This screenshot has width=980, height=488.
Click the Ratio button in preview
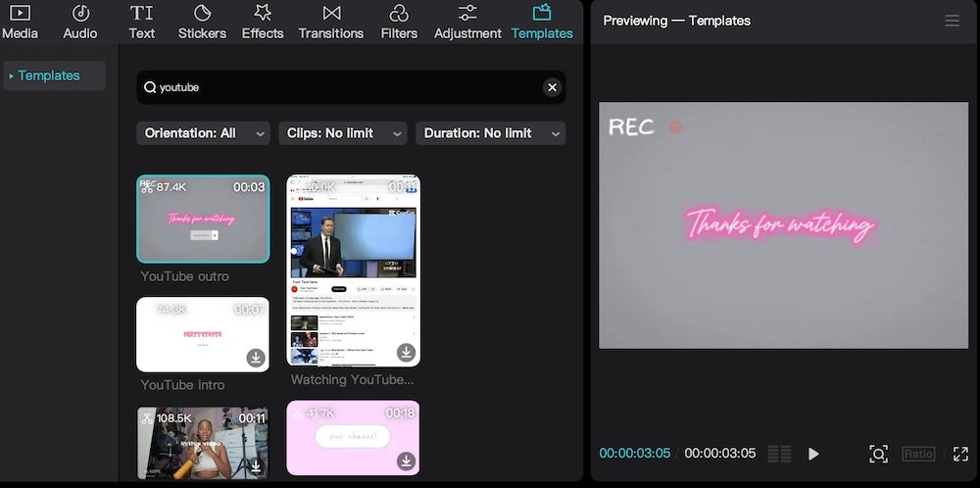[918, 454]
